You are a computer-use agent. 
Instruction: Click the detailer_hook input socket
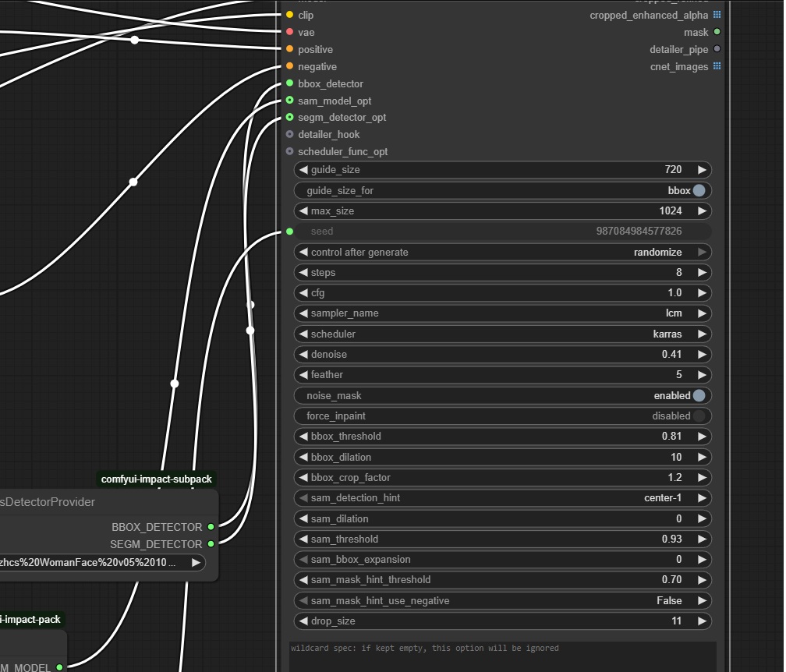coord(290,134)
